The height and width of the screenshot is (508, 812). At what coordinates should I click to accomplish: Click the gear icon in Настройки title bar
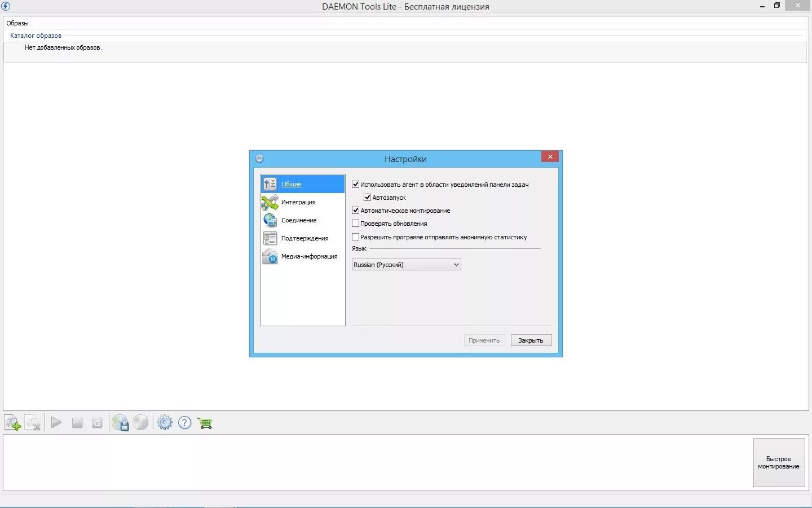tap(259, 159)
